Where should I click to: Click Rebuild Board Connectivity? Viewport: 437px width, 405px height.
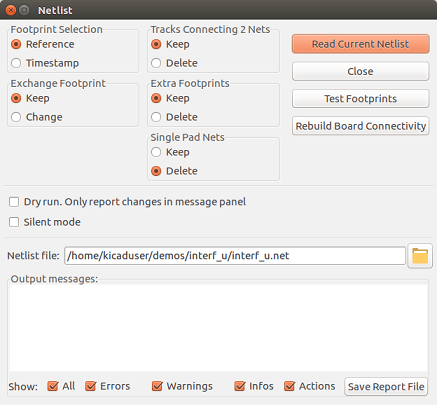point(360,126)
